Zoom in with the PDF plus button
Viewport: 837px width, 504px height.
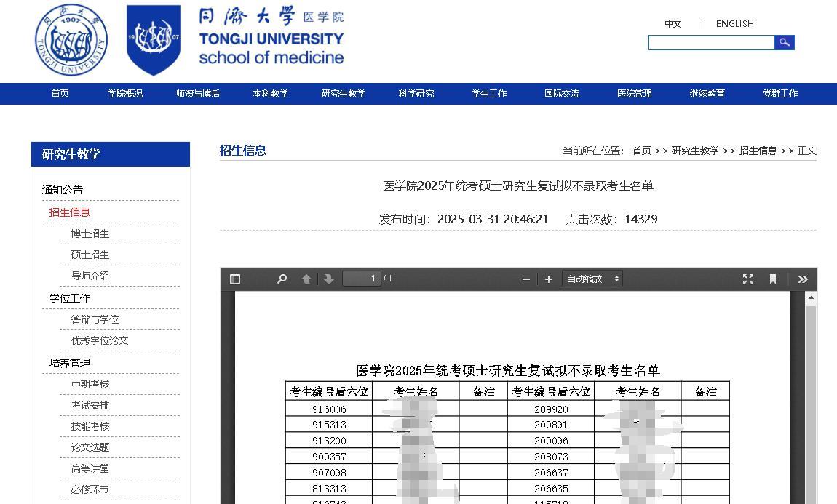tap(548, 279)
